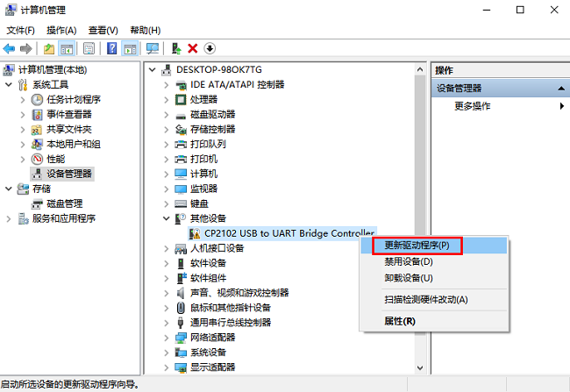Screen dimensions: 570x392
Task: Click the scan hardware changes monitor icon
Action: click(153, 47)
